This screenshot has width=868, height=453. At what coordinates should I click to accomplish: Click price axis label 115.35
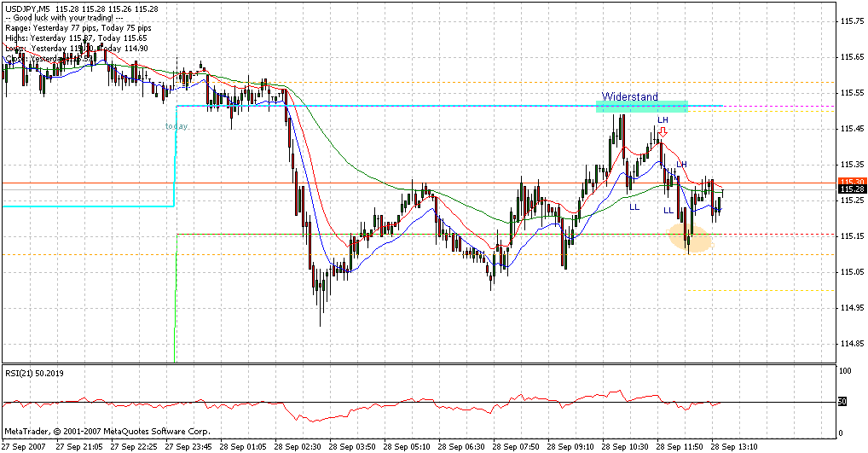pyautogui.click(x=852, y=165)
